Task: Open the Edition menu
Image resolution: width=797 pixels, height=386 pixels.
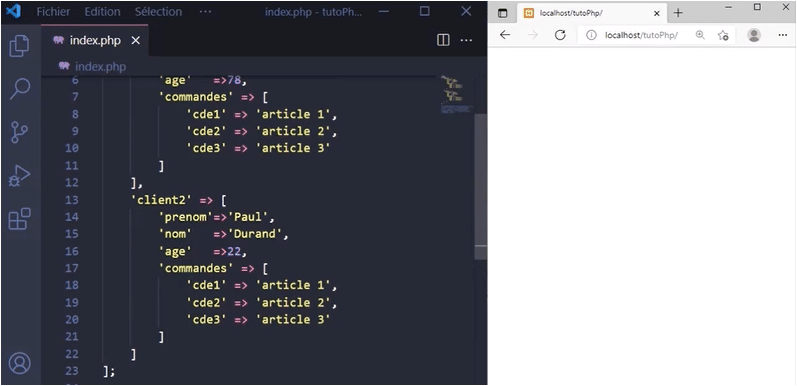Action: coord(102,12)
